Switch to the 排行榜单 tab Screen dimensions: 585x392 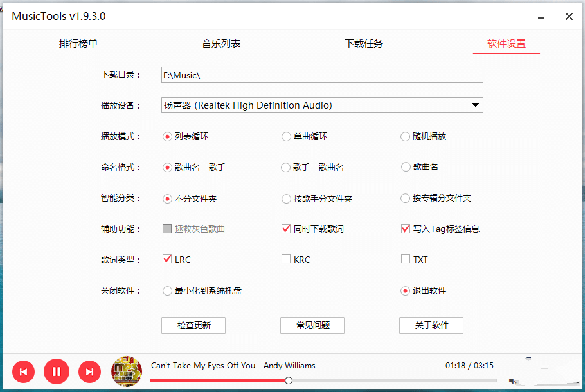click(78, 44)
